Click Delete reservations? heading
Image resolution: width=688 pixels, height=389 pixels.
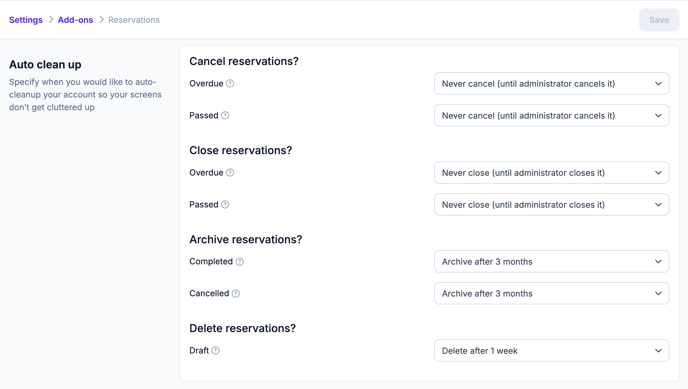click(243, 328)
